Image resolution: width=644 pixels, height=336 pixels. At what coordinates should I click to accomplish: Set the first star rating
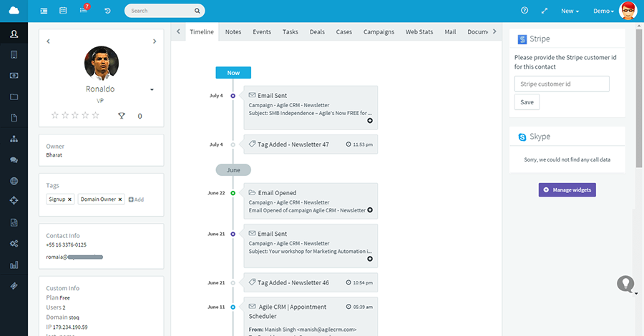[x=54, y=115]
